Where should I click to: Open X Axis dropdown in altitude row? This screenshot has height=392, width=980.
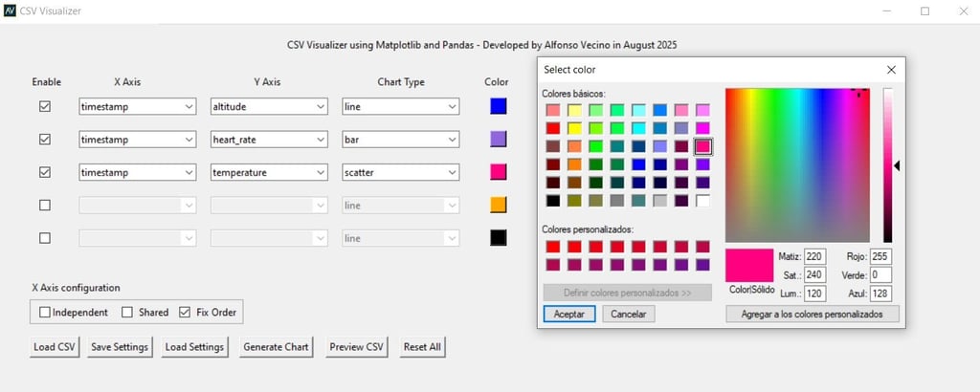[138, 107]
